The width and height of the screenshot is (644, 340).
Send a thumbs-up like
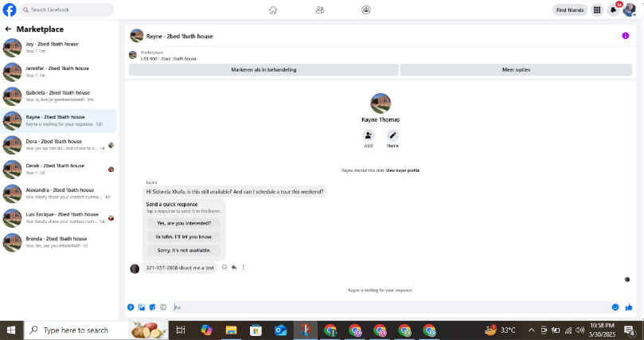coord(629,307)
